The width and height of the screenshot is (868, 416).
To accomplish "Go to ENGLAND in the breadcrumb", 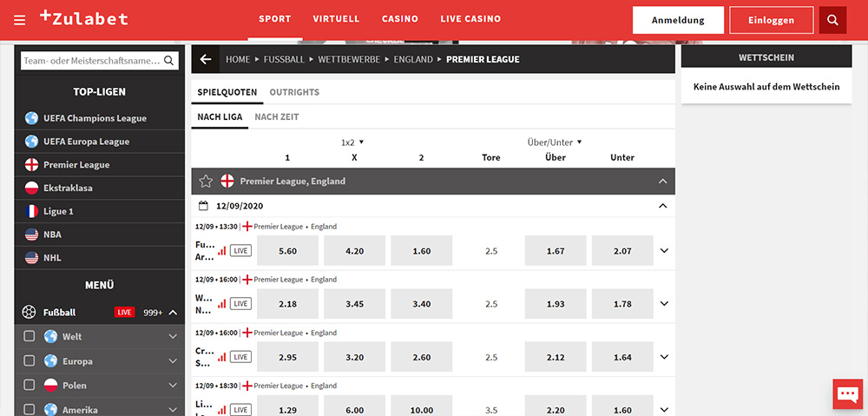I will coord(413,59).
